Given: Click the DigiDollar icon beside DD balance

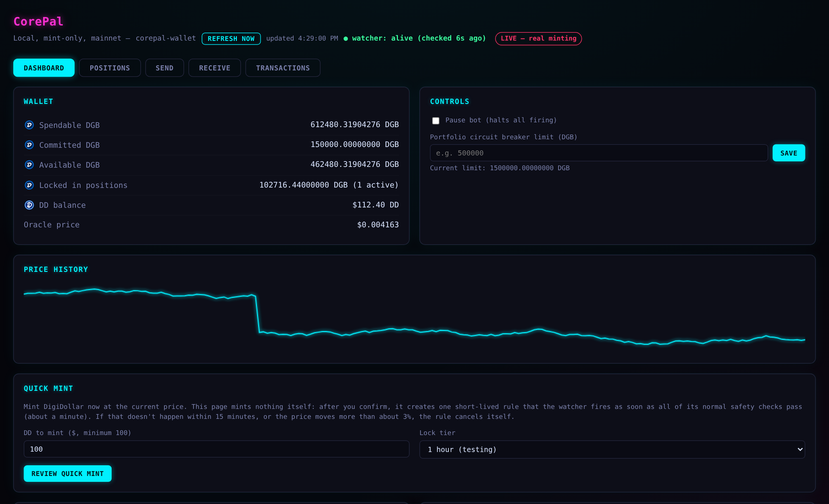Looking at the screenshot, I should click(29, 205).
